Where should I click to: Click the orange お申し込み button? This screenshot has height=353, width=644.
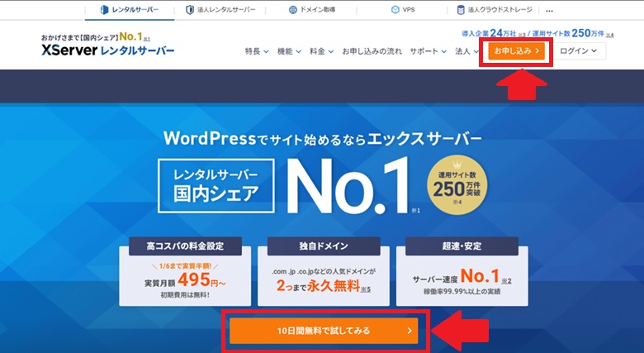pyautogui.click(x=516, y=51)
